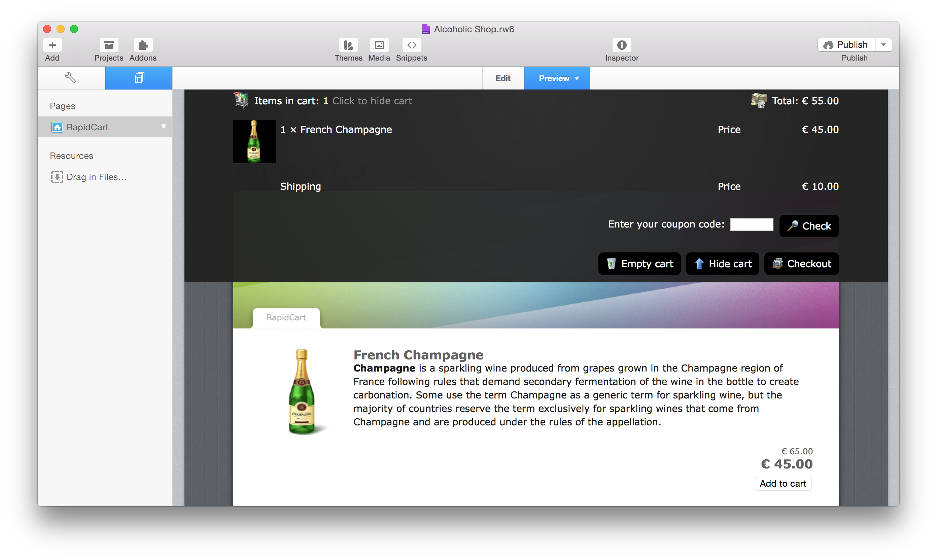937x560 pixels.
Task: Click the Checkout button
Action: coord(801,264)
